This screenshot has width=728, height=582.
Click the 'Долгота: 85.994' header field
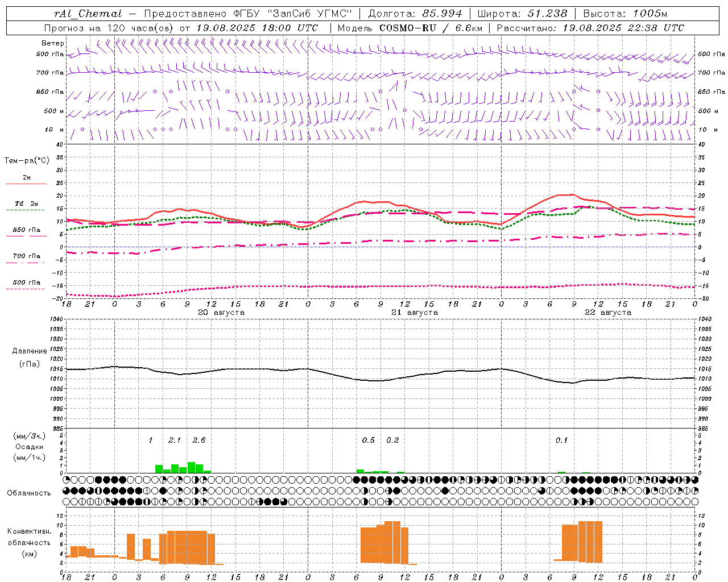(x=416, y=14)
